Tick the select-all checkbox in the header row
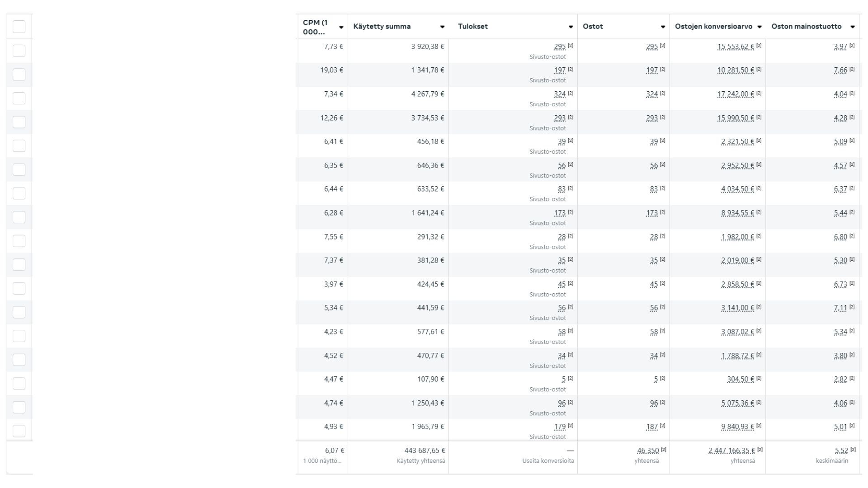 coord(19,27)
